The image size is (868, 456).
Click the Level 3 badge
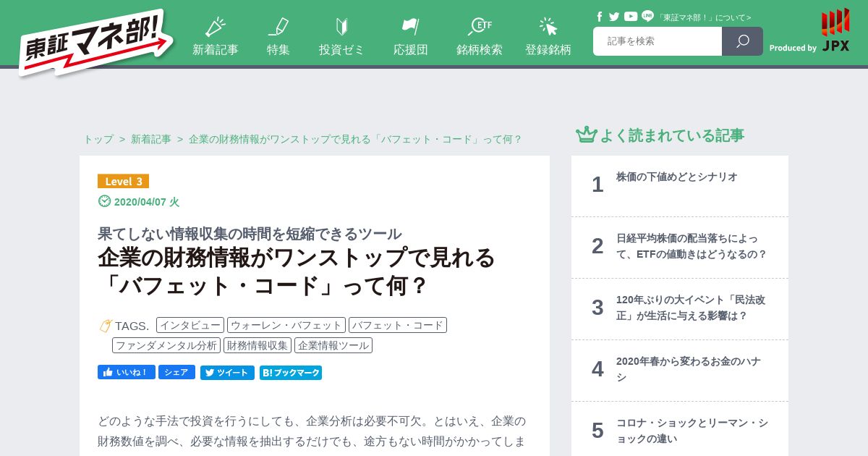(x=123, y=181)
